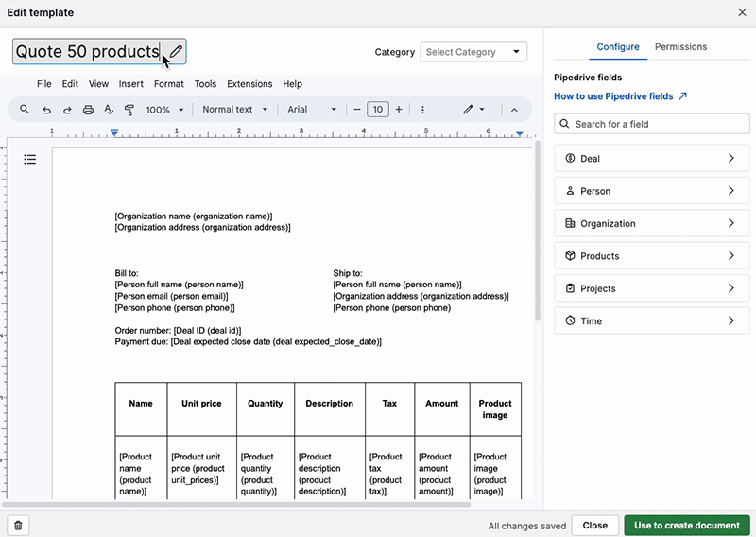Click the Search for a field input
Image resolution: width=756 pixels, height=537 pixels.
point(652,124)
